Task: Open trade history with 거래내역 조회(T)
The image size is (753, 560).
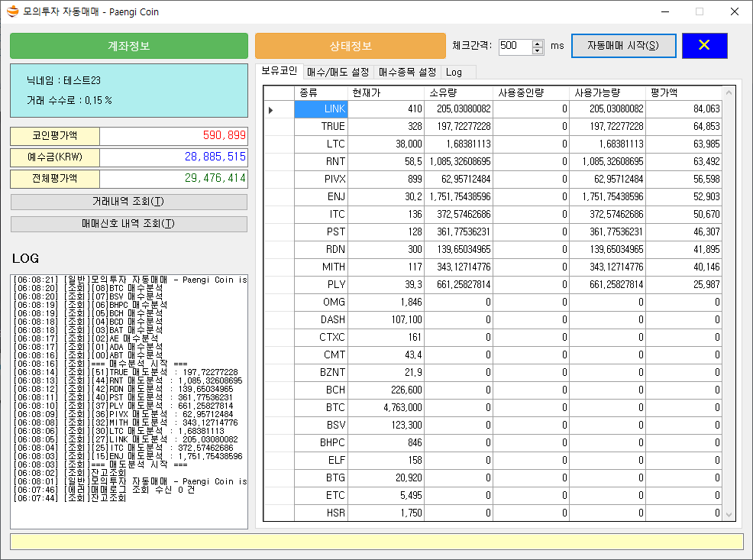Action: coord(129,202)
